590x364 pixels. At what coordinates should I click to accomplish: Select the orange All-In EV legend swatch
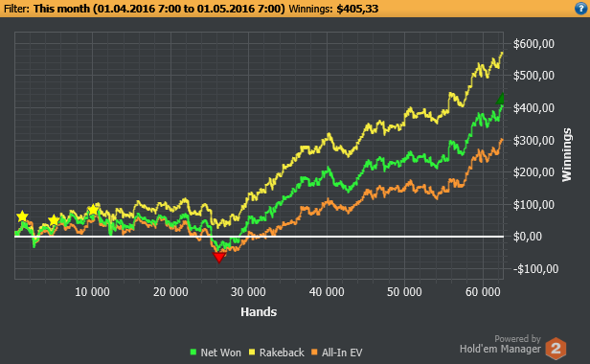click(314, 353)
